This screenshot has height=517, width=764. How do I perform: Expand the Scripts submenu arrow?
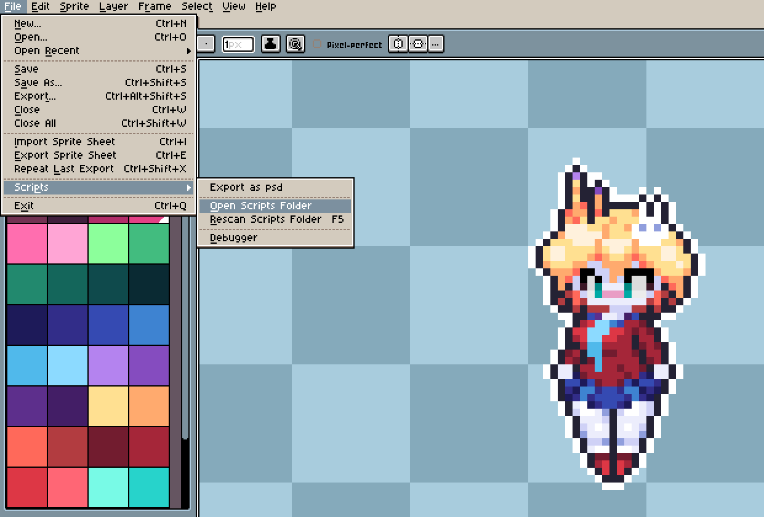(x=189, y=188)
